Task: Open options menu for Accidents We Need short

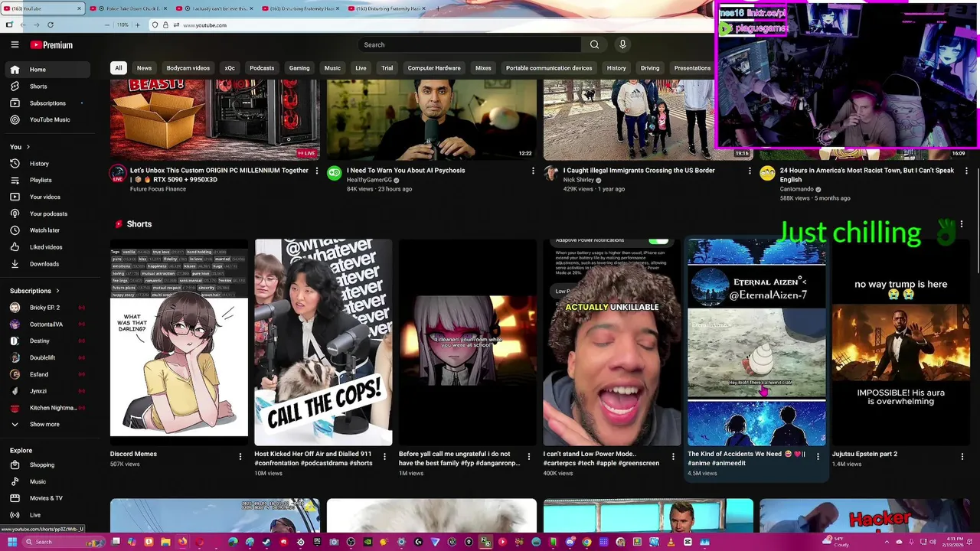Action: coord(818,457)
